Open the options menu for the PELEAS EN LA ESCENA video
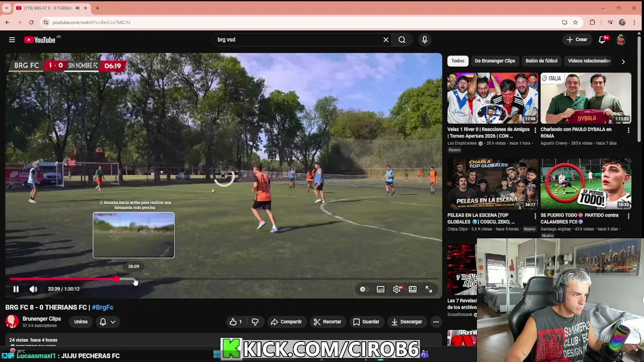644x362 pixels. click(x=535, y=216)
